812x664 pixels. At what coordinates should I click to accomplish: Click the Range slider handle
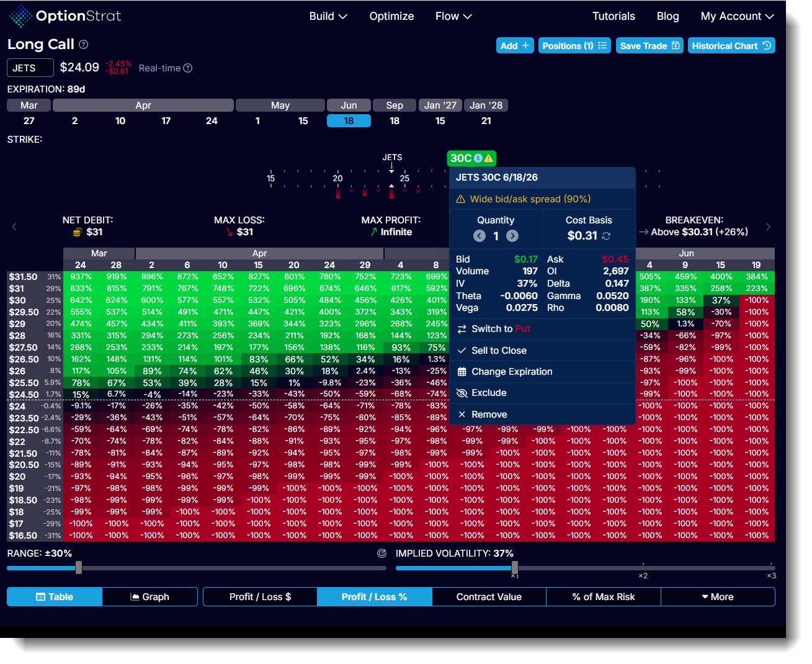pyautogui.click(x=79, y=567)
